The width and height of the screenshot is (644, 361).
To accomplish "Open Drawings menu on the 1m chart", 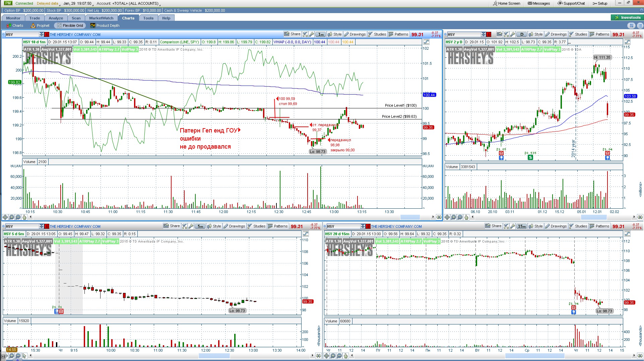I will pos(355,34).
